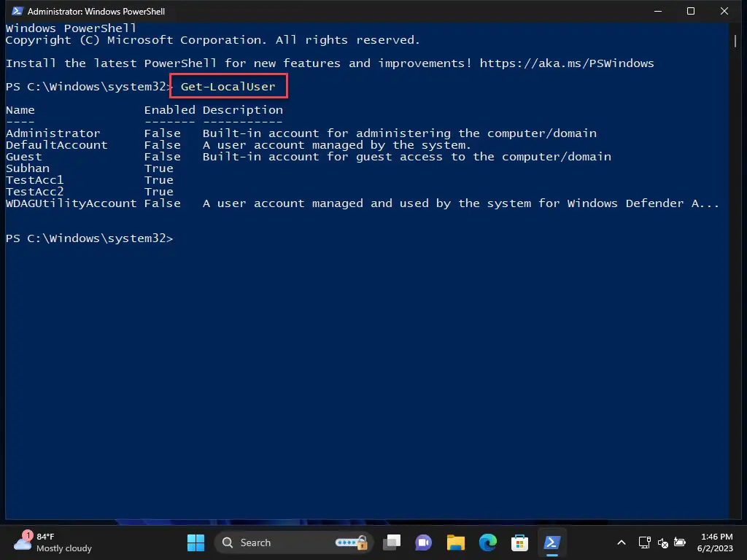Click the password key icon in search box
Image resolution: width=747 pixels, height=560 pixels.
[351, 542]
